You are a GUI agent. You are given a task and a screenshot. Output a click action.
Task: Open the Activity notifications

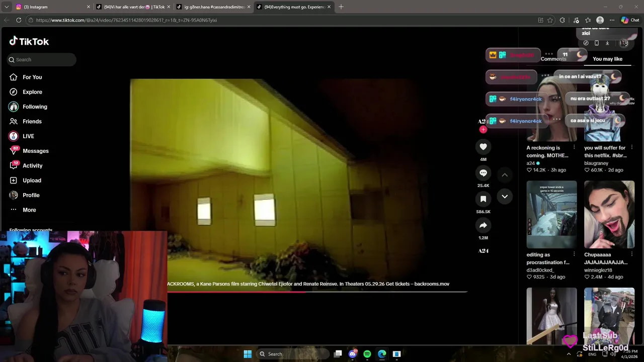point(32,165)
